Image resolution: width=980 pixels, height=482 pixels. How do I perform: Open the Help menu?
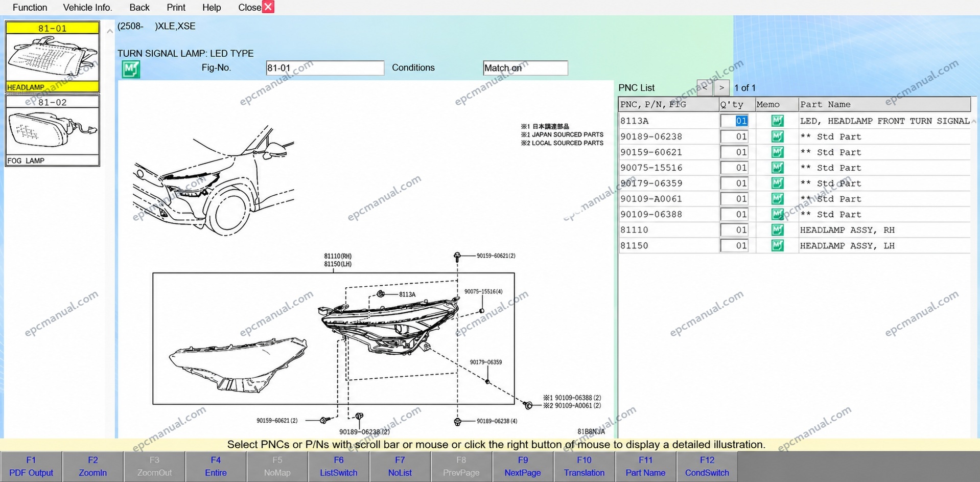point(212,7)
